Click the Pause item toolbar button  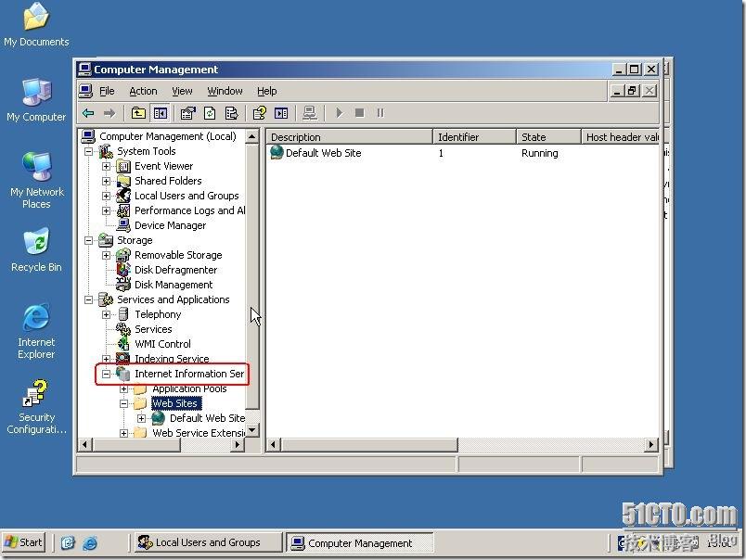click(x=380, y=113)
